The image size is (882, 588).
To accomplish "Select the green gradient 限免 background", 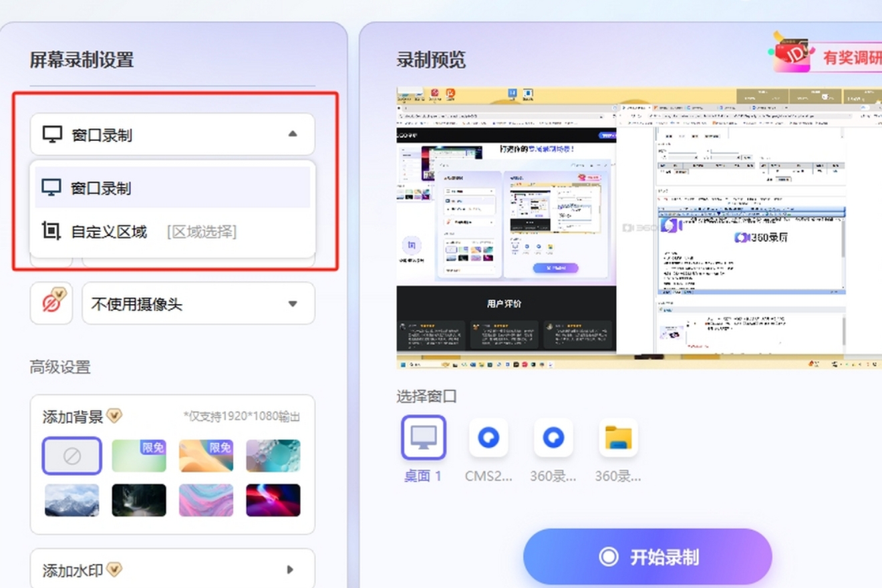I will 139,456.
